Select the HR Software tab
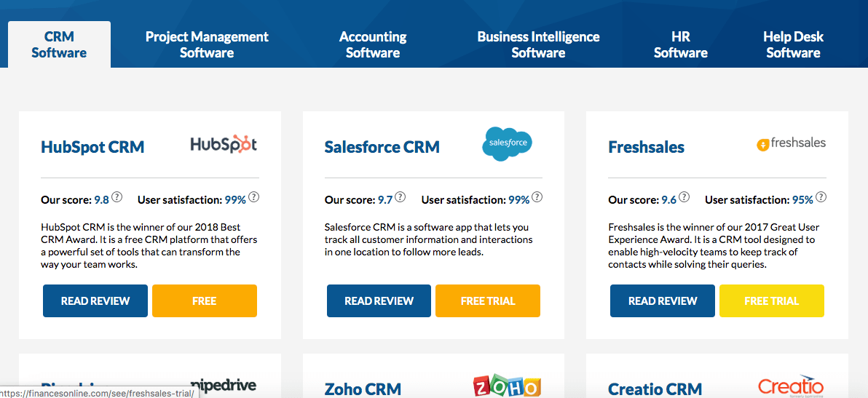Viewport: 868px width, 398px height. click(x=680, y=45)
